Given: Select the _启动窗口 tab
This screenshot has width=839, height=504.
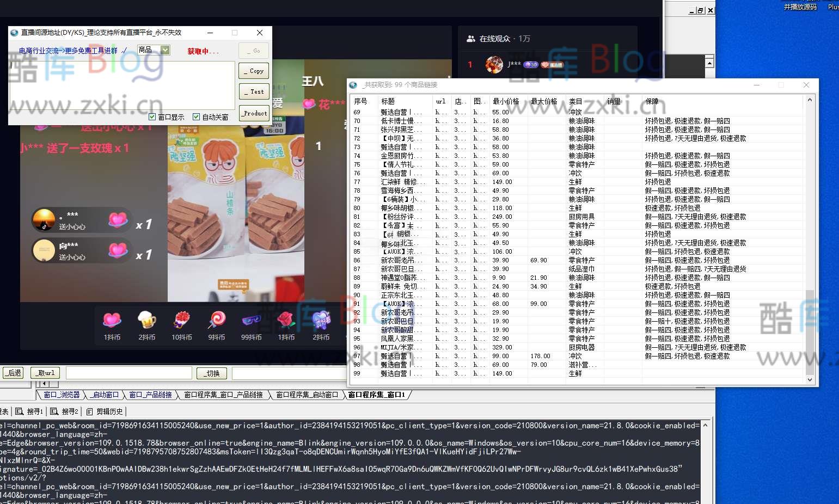Looking at the screenshot, I should 105,395.
